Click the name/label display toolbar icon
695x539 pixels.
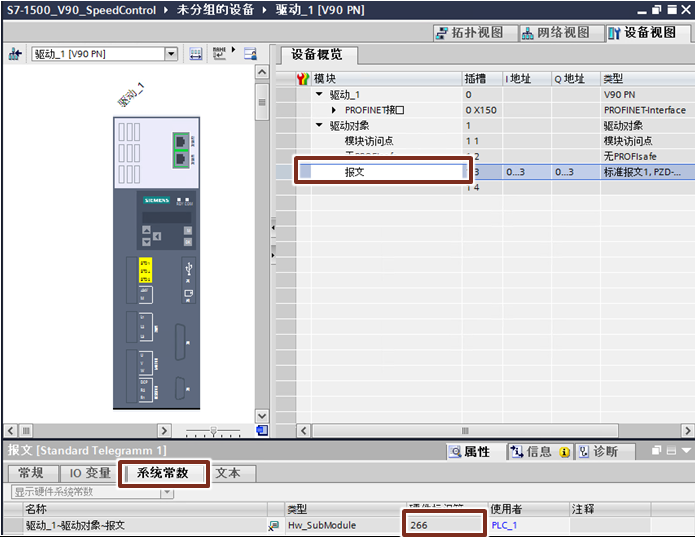219,53
